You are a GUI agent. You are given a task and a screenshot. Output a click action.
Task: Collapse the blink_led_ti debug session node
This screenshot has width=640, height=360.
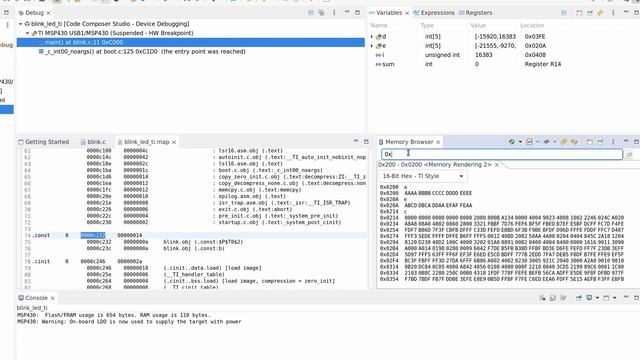tap(20, 24)
